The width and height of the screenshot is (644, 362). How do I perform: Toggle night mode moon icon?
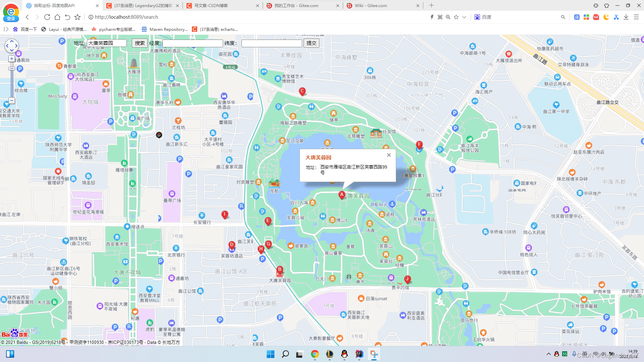606,17
